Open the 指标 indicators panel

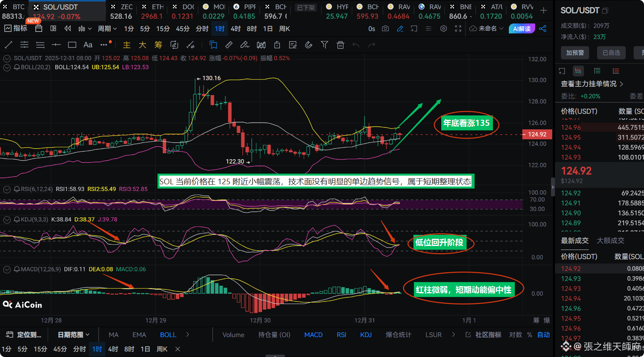pos(16,29)
